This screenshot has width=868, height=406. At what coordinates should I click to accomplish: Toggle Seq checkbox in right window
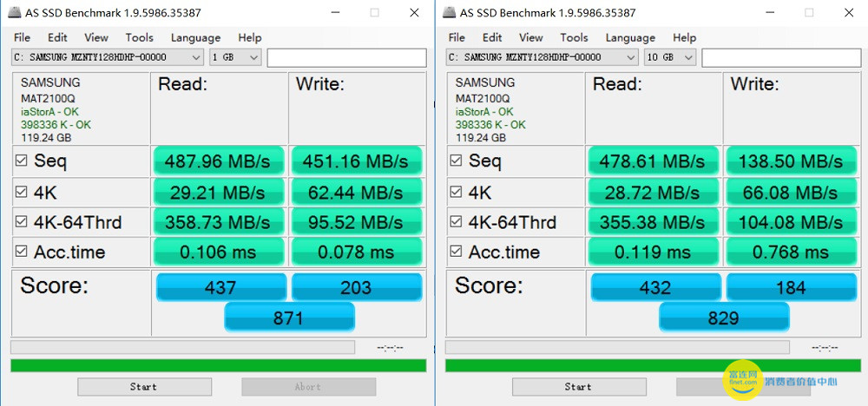[456, 161]
